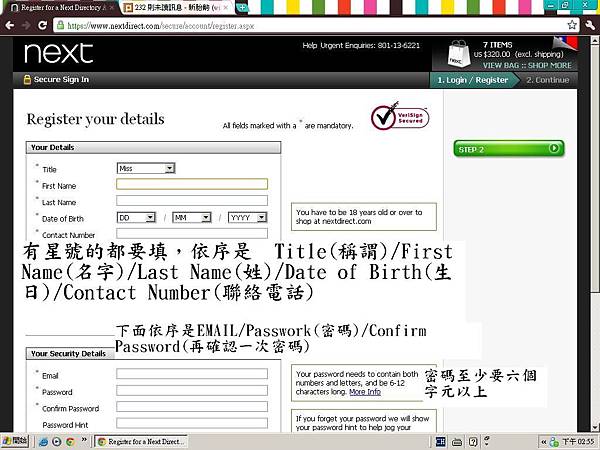Screen dimensions: 600x450
Task: Open the Windows Start button
Action: coord(15,442)
